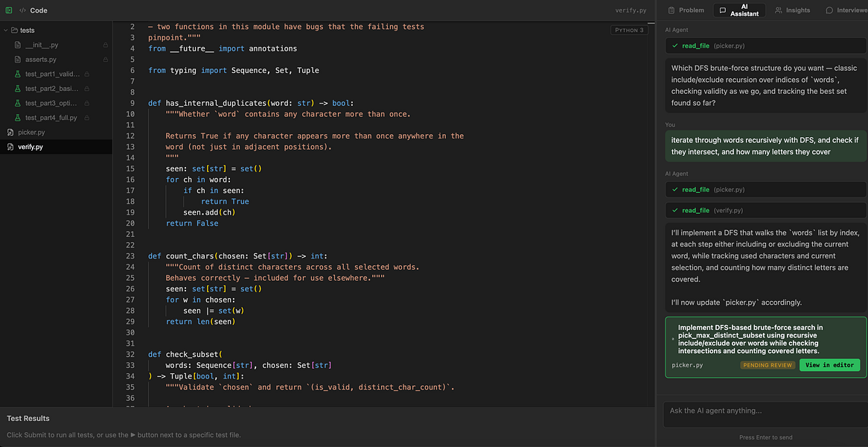868x447 pixels.
Task: Open the Insights tab
Action: [x=792, y=10]
